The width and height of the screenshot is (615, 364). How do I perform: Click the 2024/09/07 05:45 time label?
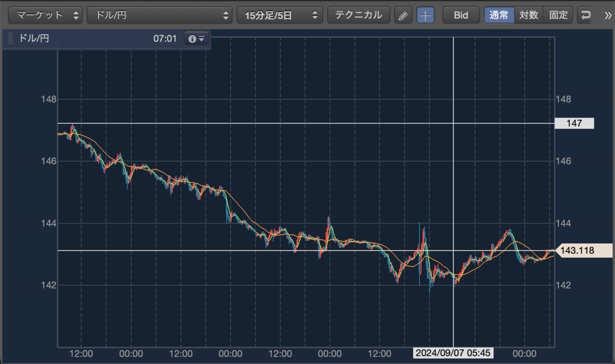(453, 353)
